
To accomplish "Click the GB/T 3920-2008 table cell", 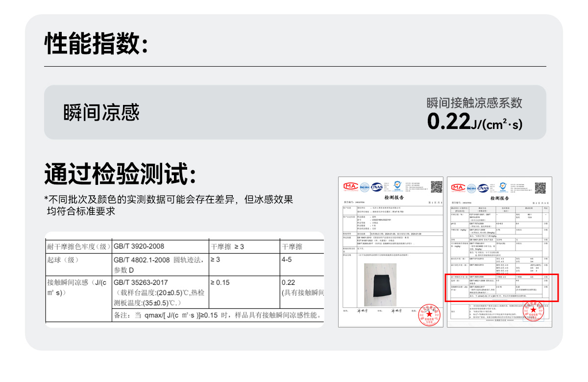I will point(161,246).
